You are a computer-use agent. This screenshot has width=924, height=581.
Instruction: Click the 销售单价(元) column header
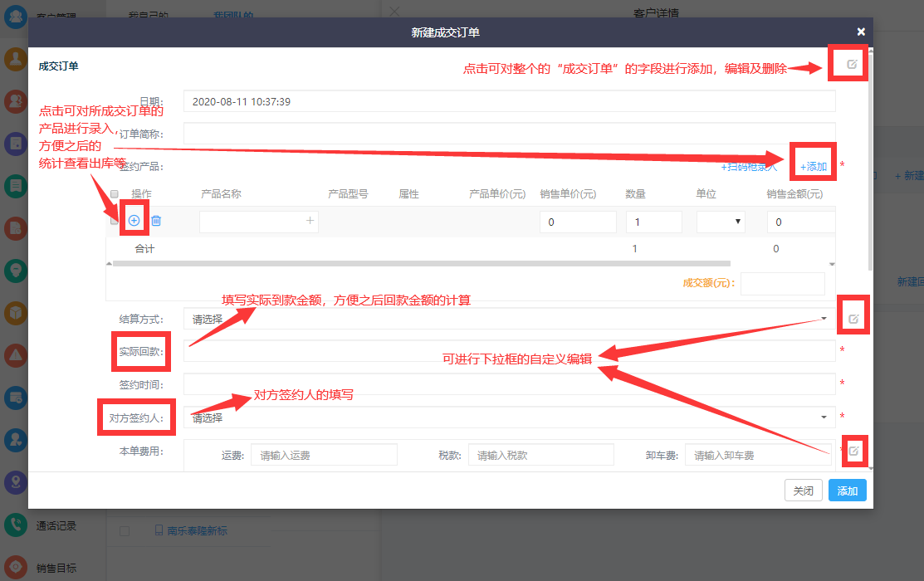click(568, 194)
